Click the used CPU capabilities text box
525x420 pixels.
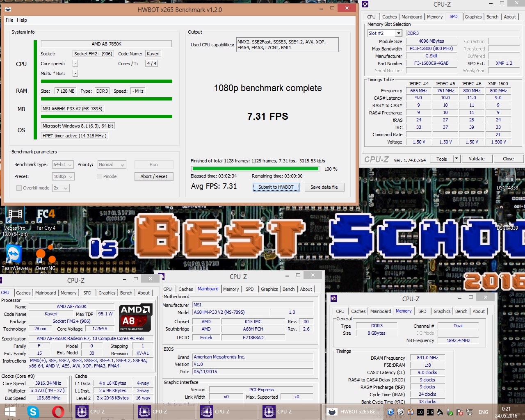[x=287, y=45]
